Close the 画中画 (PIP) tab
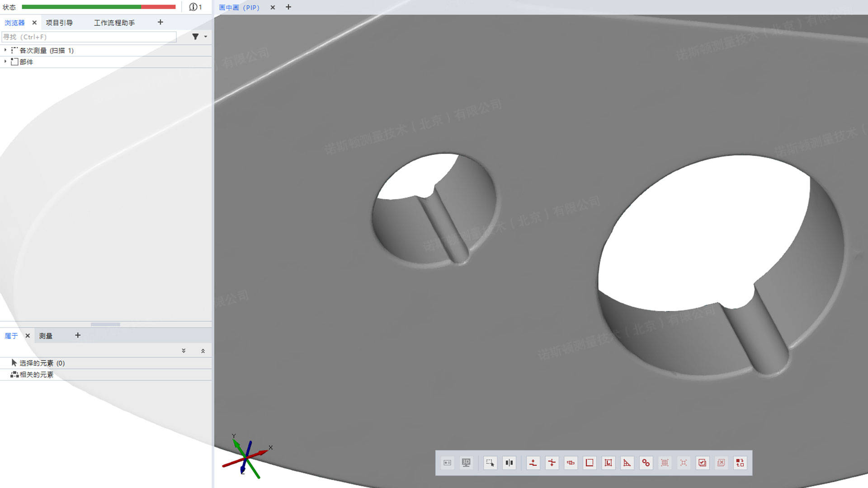Screen dimensions: 868x488 coord(273,7)
